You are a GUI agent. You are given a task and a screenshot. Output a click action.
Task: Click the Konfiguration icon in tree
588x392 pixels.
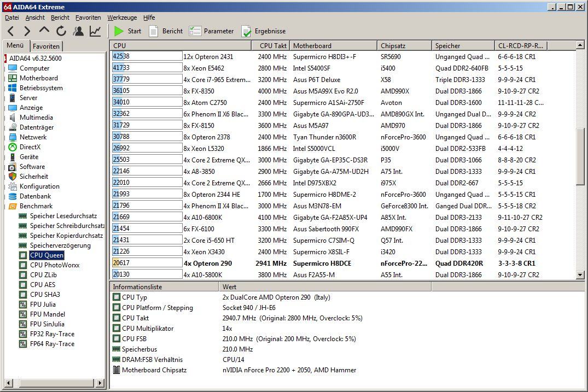tap(13, 186)
